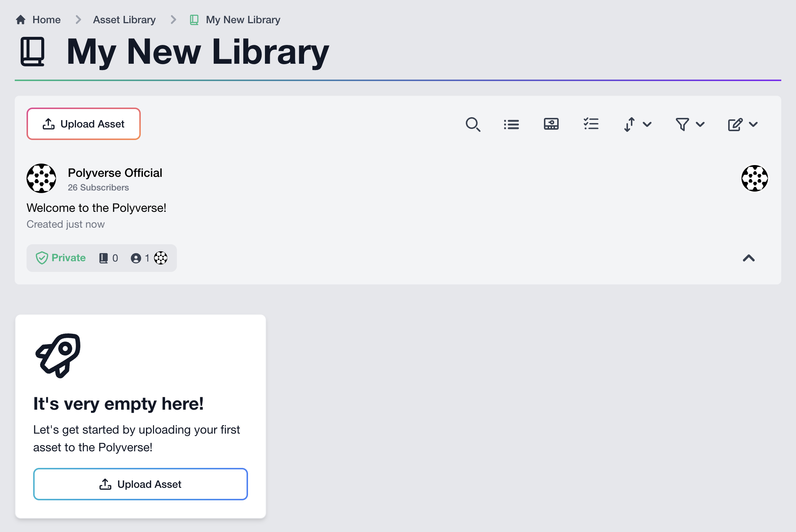Navigate to Asset Library breadcrumb

124,20
